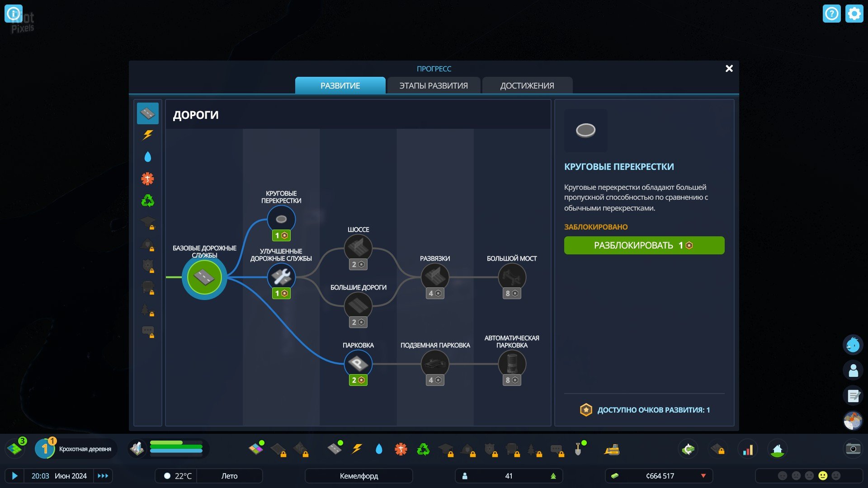Open Garbage recycling category in progress sidebar

[x=148, y=201]
